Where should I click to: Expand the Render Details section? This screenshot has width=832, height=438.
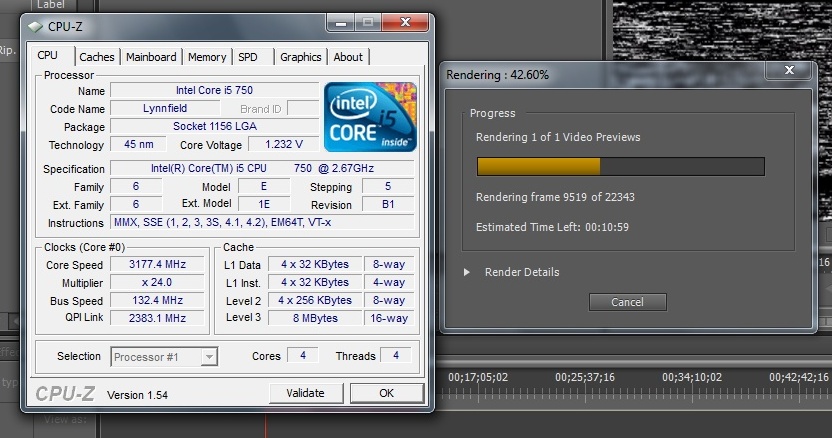466,272
